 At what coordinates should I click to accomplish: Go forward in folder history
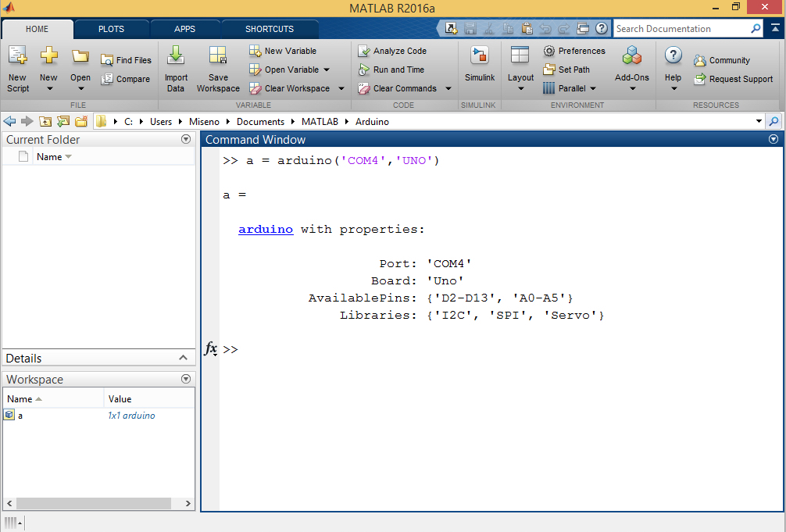click(x=27, y=121)
